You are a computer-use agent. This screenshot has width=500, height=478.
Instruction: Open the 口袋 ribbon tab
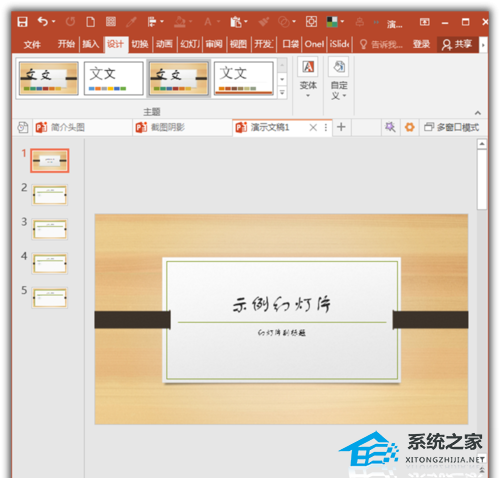click(290, 44)
